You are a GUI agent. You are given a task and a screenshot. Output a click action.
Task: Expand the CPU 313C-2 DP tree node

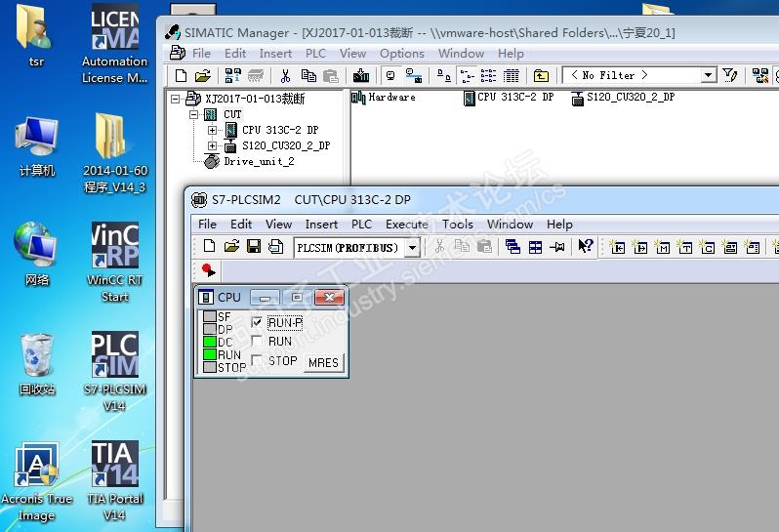click(212, 130)
